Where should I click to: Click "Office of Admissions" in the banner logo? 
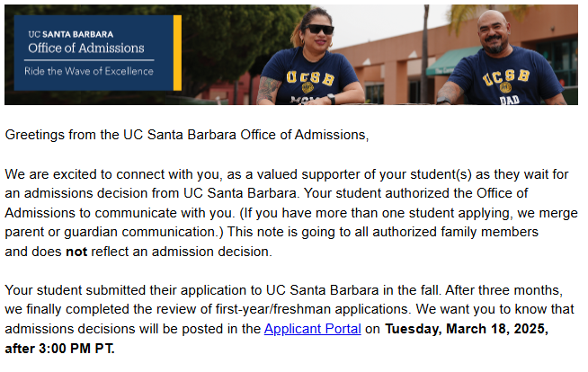85,48
